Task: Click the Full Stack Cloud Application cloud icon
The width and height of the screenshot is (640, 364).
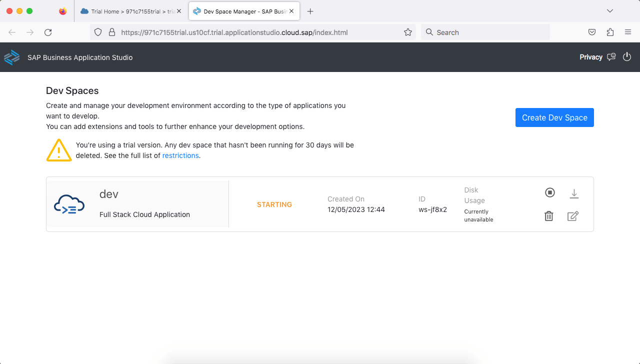Action: point(69,204)
